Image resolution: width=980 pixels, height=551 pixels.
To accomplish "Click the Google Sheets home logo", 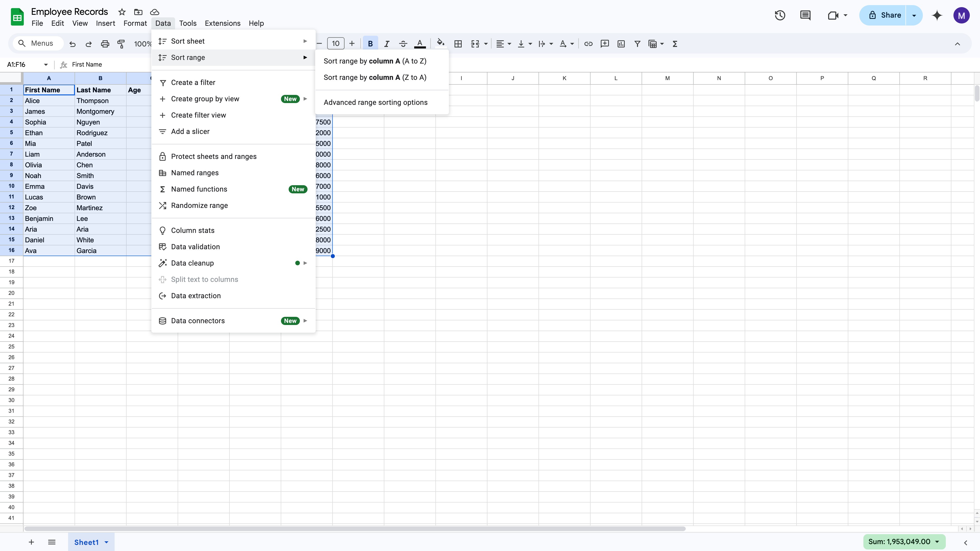I will pos(17,17).
